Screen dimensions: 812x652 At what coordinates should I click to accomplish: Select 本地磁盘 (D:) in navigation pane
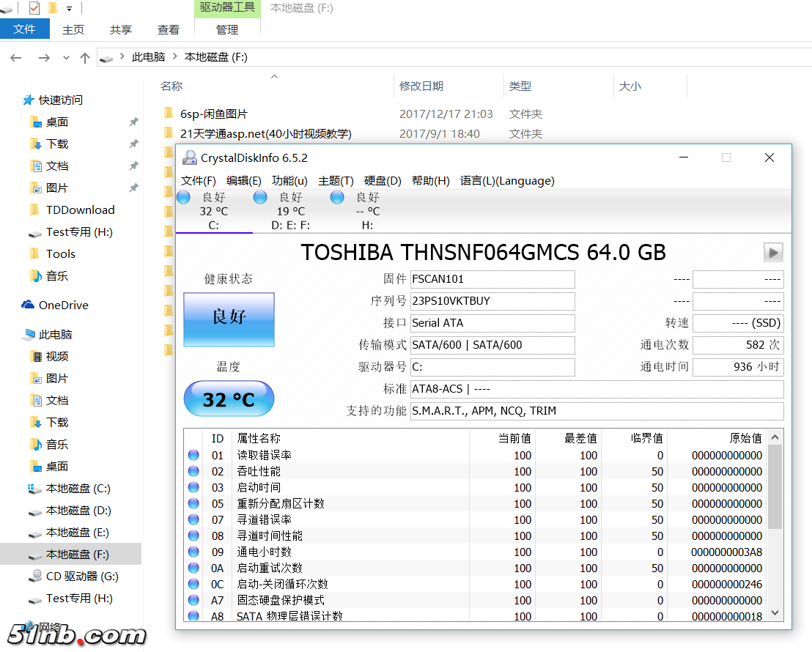pos(78,511)
